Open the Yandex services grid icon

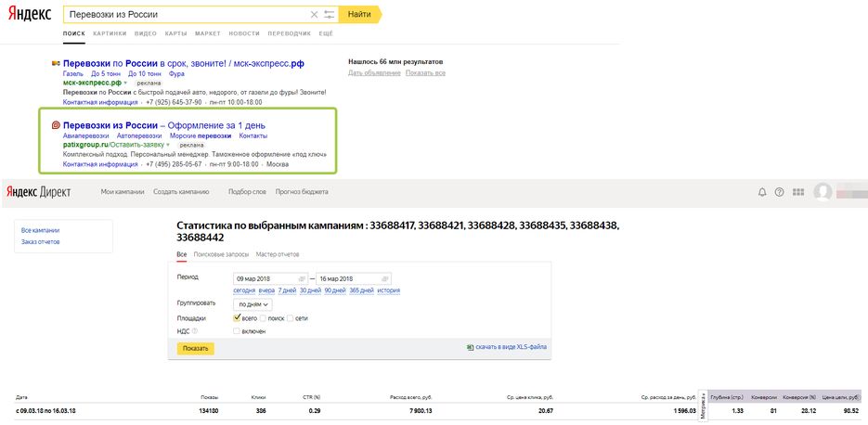point(798,192)
